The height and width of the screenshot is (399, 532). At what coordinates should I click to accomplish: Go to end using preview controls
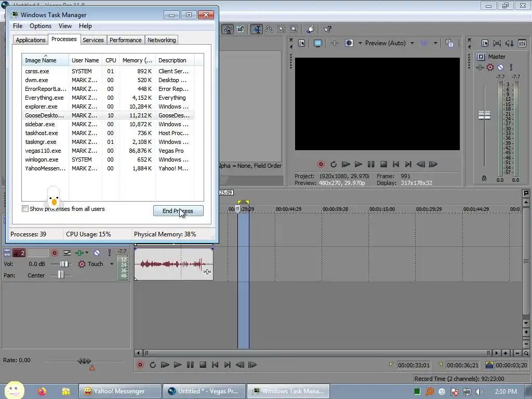click(408, 164)
